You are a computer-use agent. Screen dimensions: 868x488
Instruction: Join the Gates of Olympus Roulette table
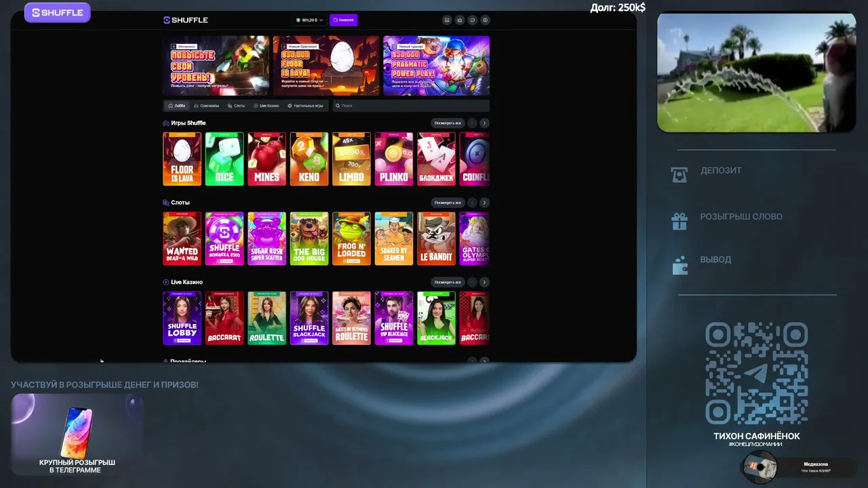click(x=351, y=318)
